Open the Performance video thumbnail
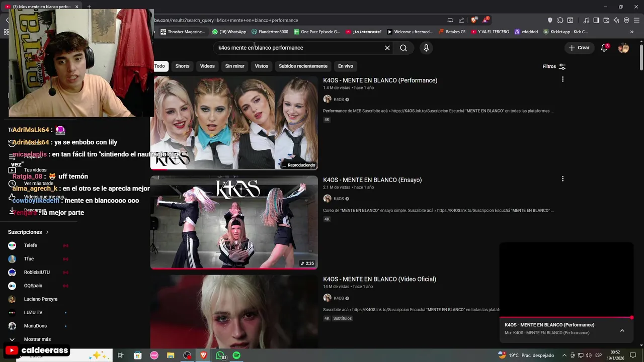Screen dimensions: 644x362 click(234, 123)
